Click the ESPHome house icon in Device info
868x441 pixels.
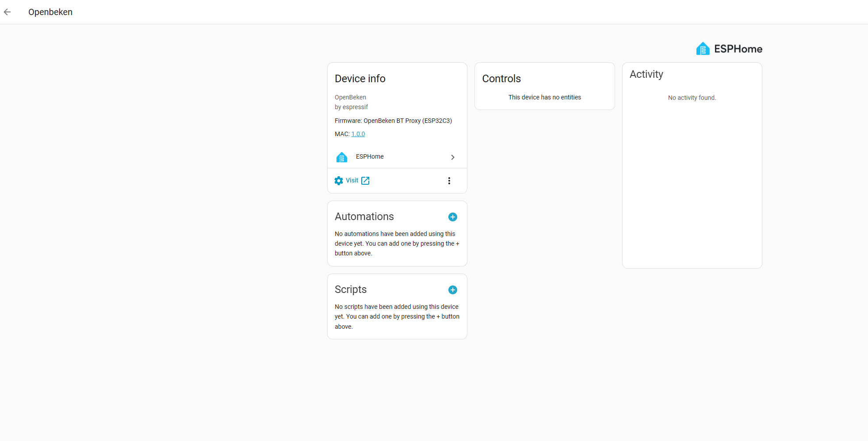click(342, 157)
